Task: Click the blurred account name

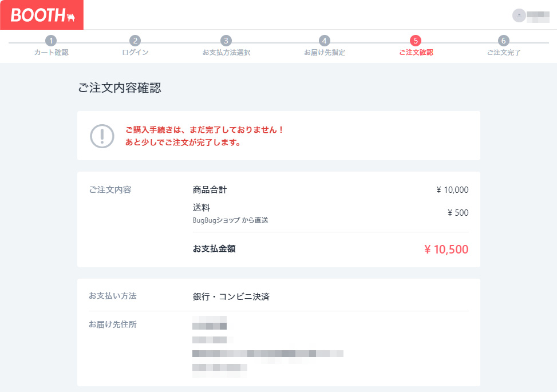Action: pos(538,15)
